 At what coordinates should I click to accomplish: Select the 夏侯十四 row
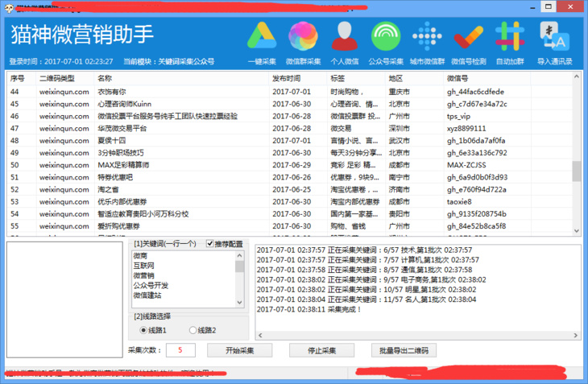[289, 141]
